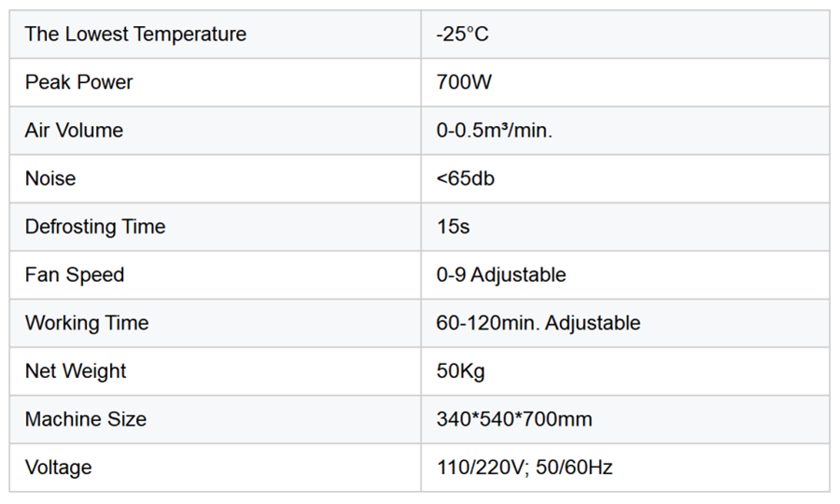The image size is (840, 504).
Task: Select the '60-120min. Adjustable' value cell
Action: click(x=539, y=323)
